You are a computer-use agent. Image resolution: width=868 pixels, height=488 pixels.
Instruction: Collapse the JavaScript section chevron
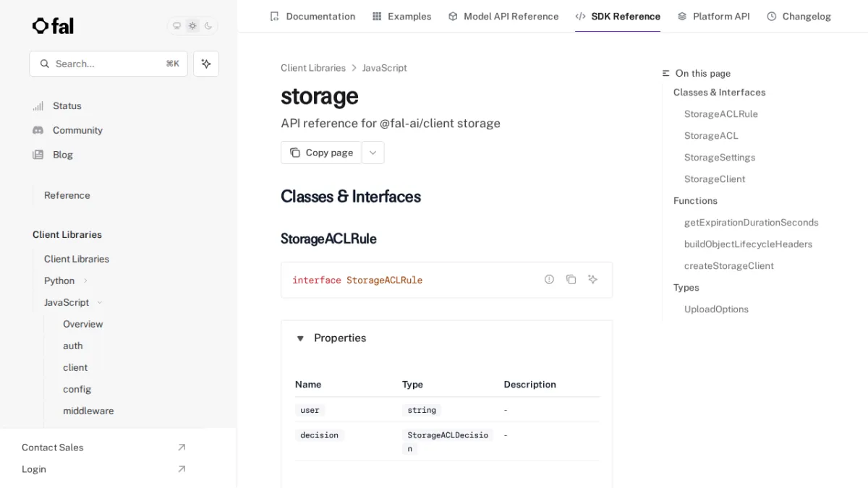100,302
